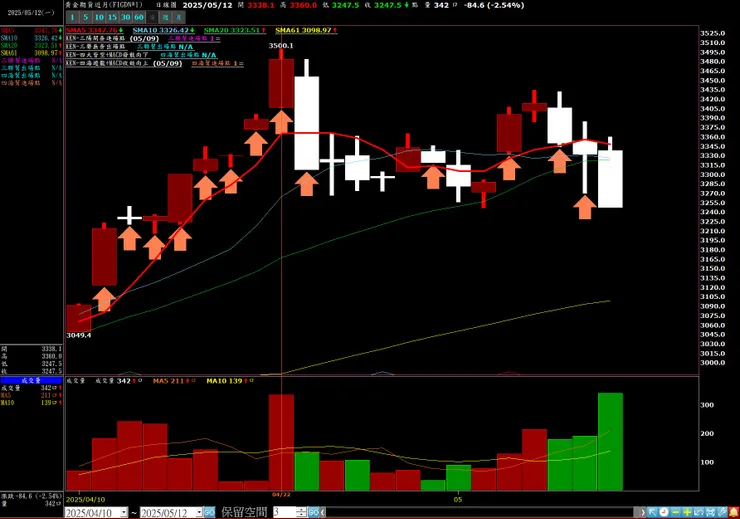Click the cyan N/A value on the second KEN indicator row
Viewport: 740px width, 519px height.
[x=186, y=47]
